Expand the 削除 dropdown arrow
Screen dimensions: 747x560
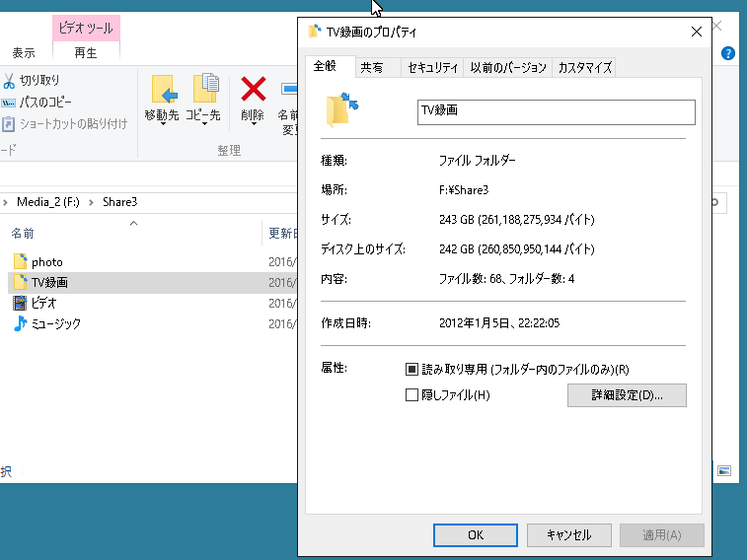click(253, 127)
